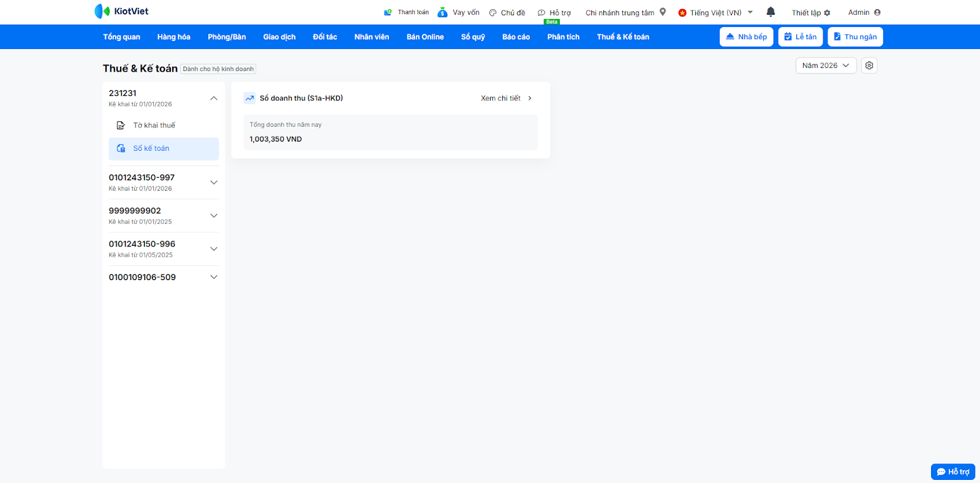Expand the 0101243150-996 section

click(214, 249)
